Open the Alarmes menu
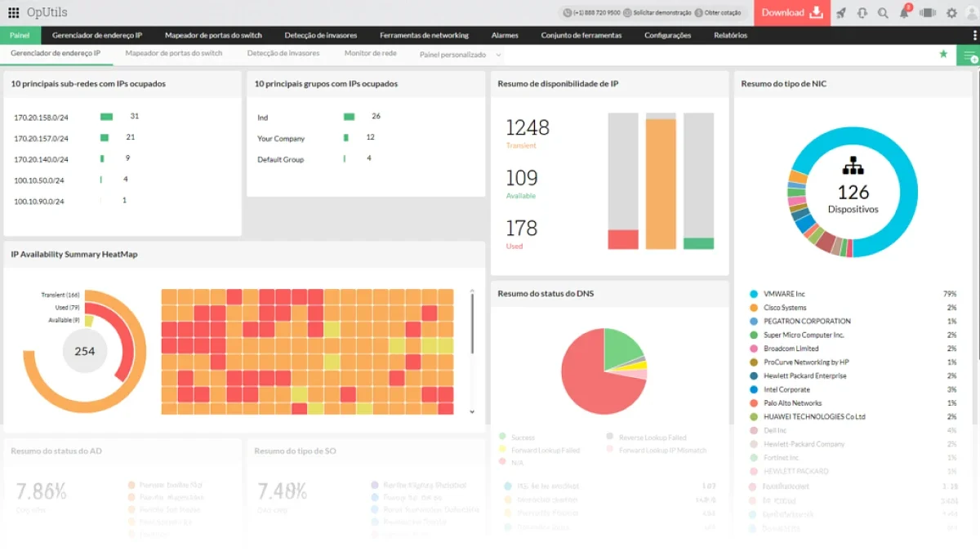980x551 pixels. [505, 35]
